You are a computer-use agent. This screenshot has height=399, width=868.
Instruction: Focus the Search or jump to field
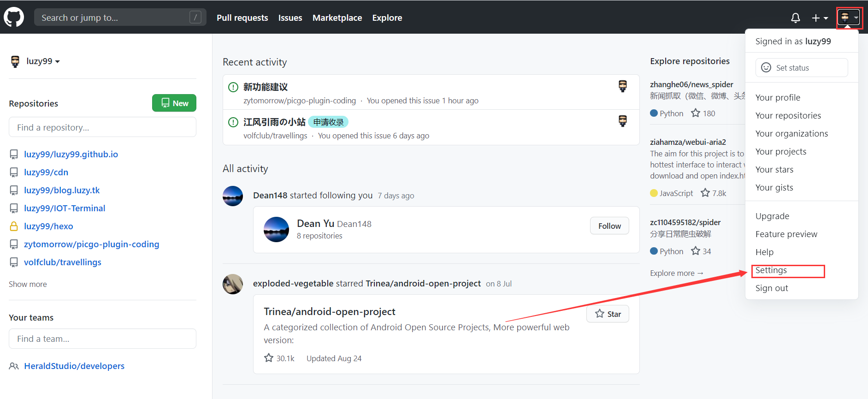pos(120,18)
